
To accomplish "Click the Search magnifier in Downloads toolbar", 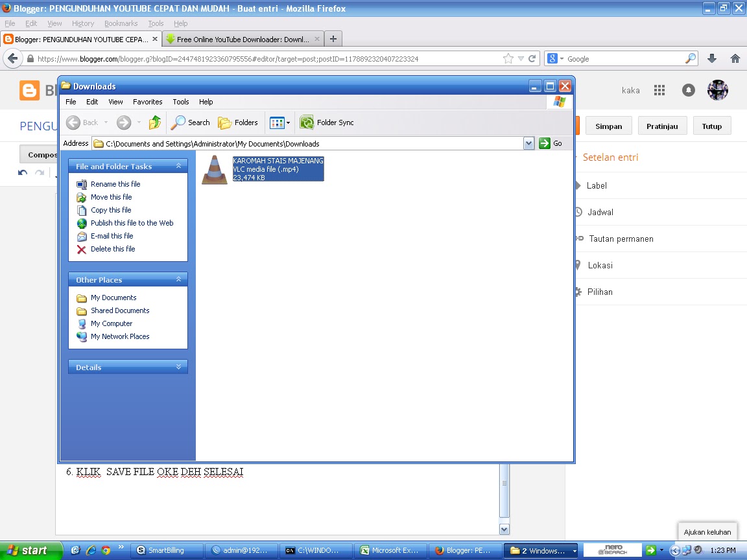I will (190, 122).
